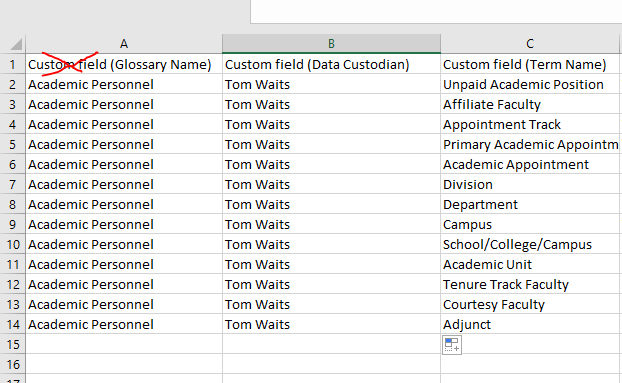
Task: Click the formula bar input area
Action: 436,11
